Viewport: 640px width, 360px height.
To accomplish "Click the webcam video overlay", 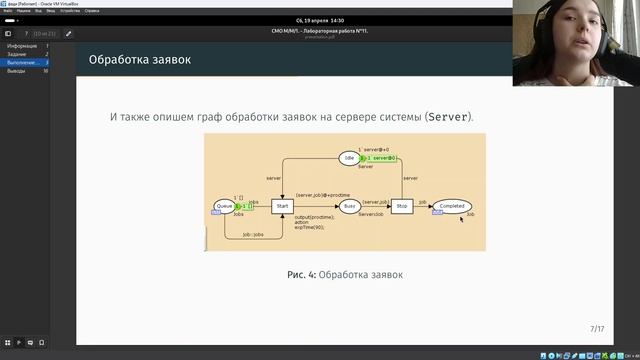I will 576,43.
